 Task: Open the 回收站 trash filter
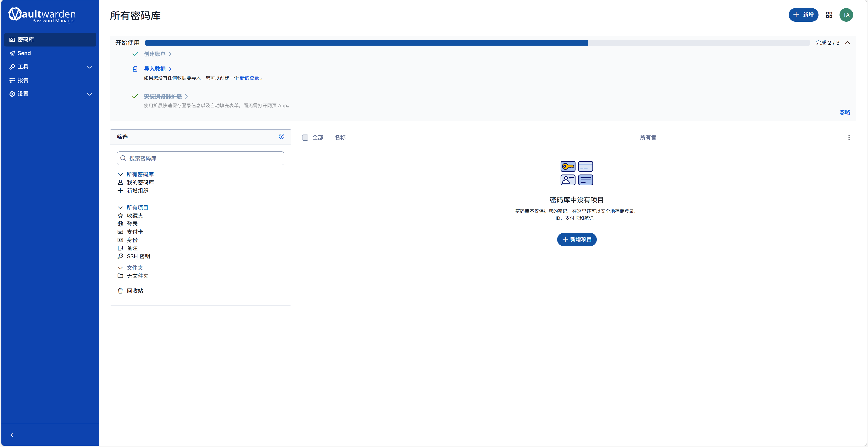(x=134, y=291)
